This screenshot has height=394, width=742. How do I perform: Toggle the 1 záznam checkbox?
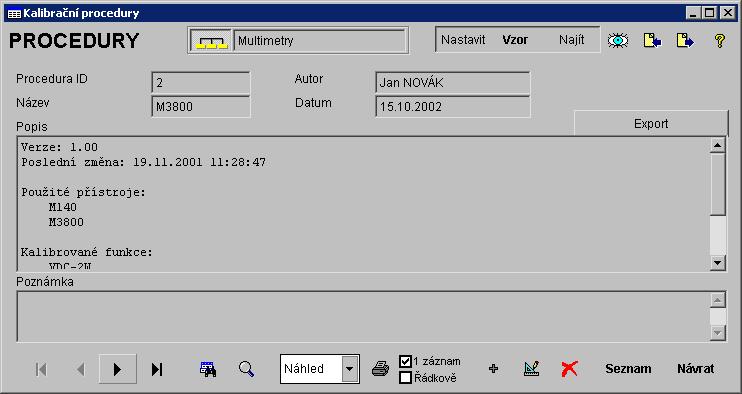coord(405,361)
